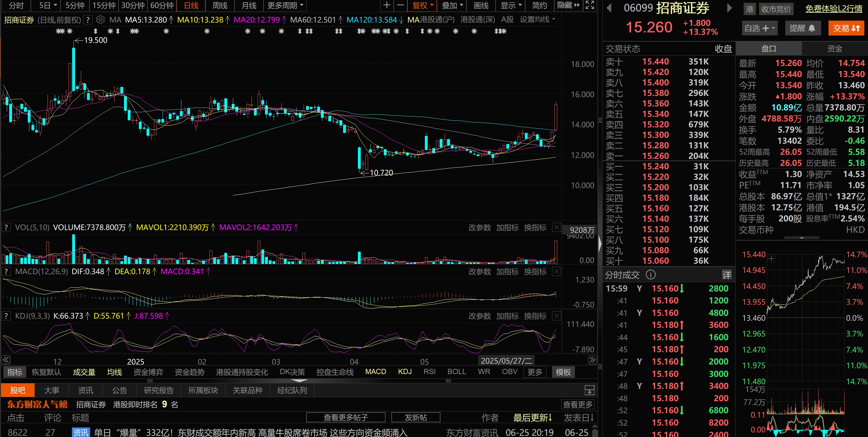
Task: Close the KDJ indicator panel
Action: coord(556,316)
